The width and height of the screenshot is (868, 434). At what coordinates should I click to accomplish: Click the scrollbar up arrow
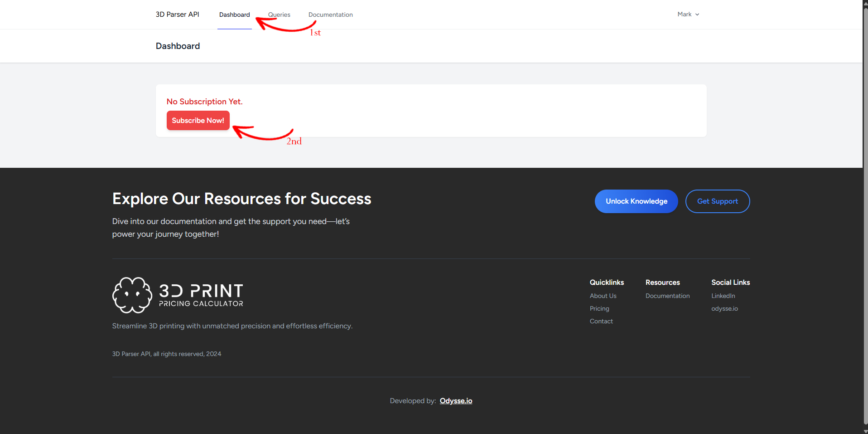865,3
